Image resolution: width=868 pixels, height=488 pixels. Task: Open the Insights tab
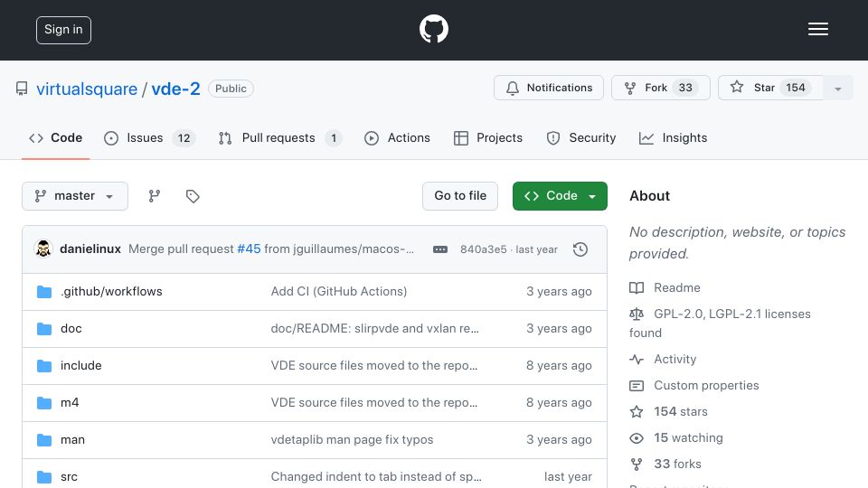click(x=673, y=137)
